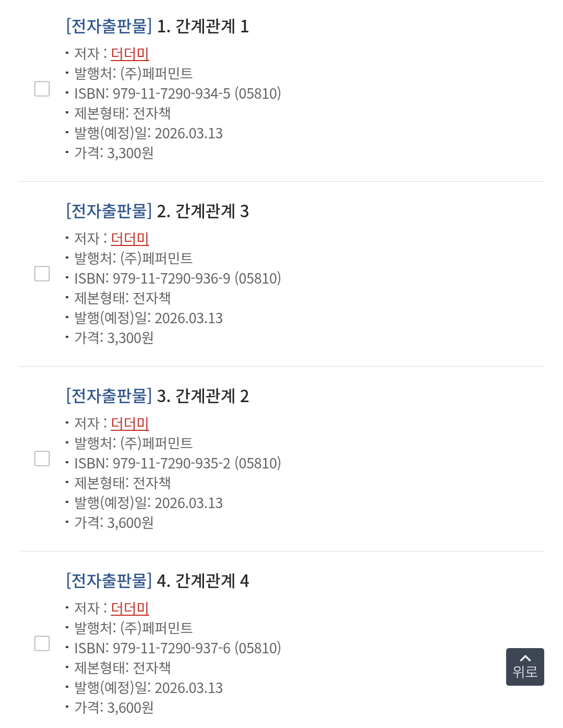Click the publisher line of 간계관계 1
The height and width of the screenshot is (728, 563).
(x=134, y=74)
